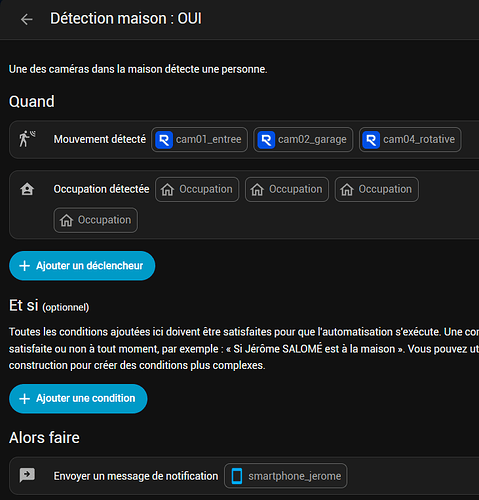This screenshot has width=479, height=500.
Task: Click the description text about caméras dans la maison
Action: [x=138, y=69]
